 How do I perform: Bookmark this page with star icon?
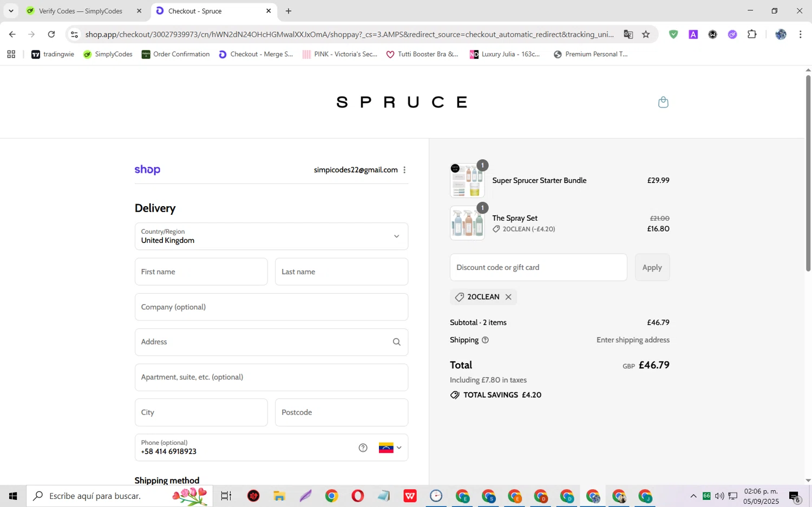coord(646,34)
